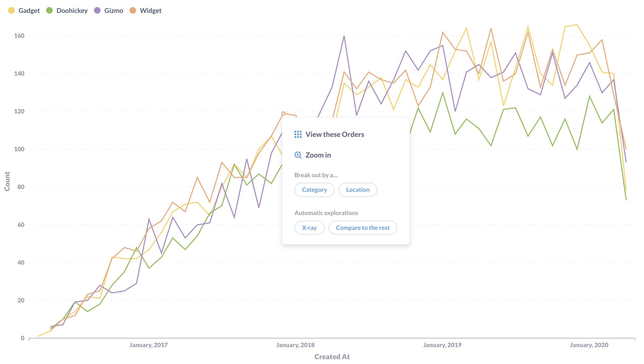The height and width of the screenshot is (364, 644).
Task: Click the magnifier icon beside Zoom in
Action: tap(298, 155)
